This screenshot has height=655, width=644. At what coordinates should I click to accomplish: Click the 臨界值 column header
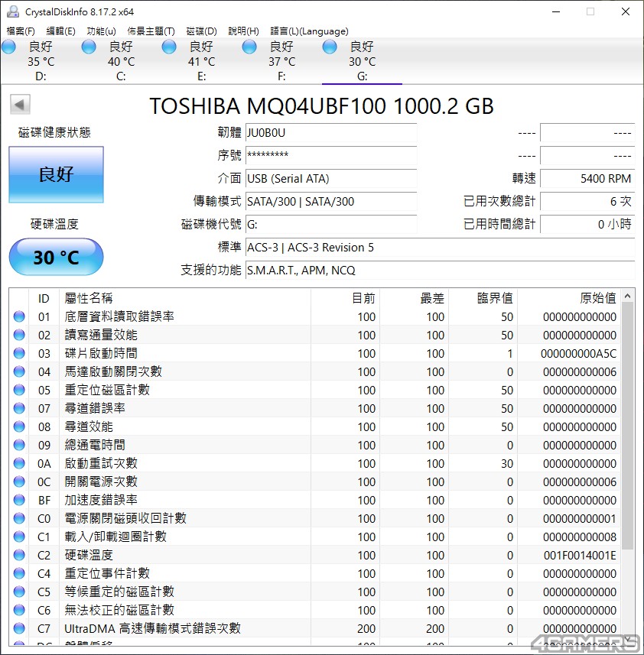[x=483, y=298]
